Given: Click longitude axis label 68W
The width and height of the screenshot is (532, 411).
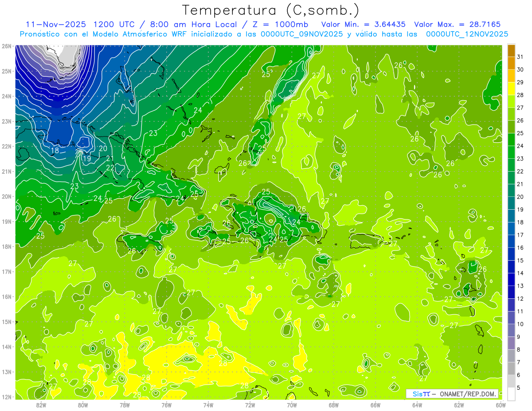Looking at the screenshot, I should 333,405.
